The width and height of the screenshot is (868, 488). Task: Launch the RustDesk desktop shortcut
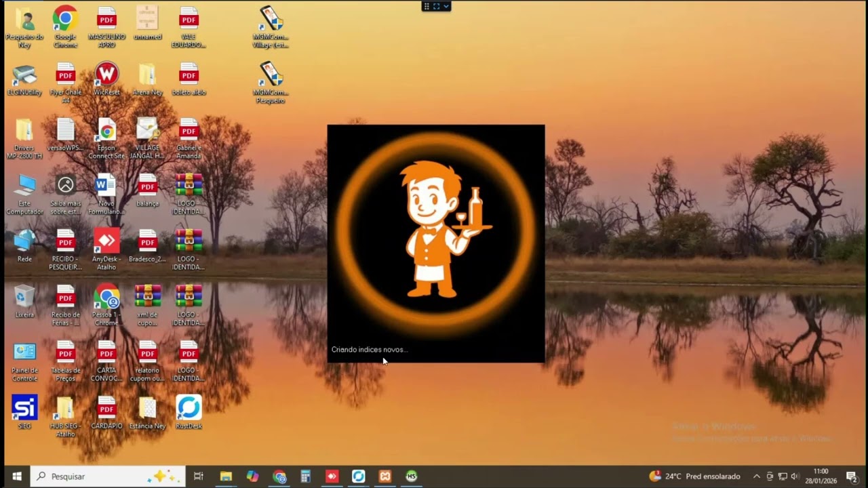(x=189, y=413)
